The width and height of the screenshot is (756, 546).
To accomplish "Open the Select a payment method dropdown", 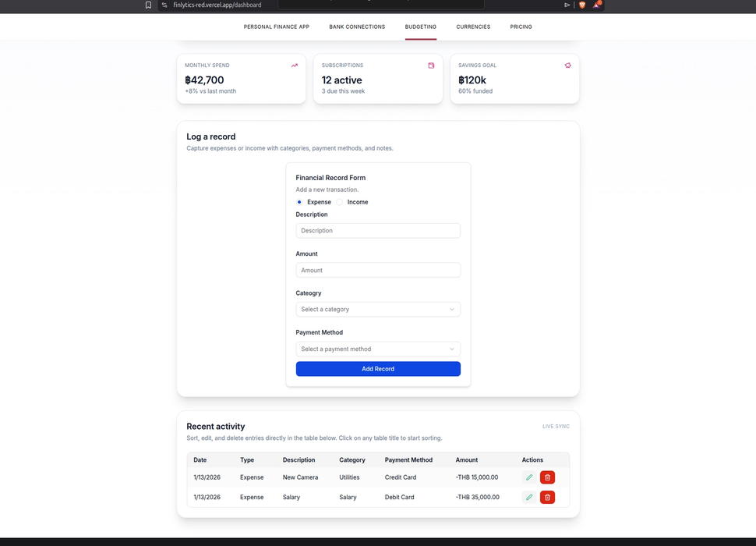I will click(x=378, y=349).
